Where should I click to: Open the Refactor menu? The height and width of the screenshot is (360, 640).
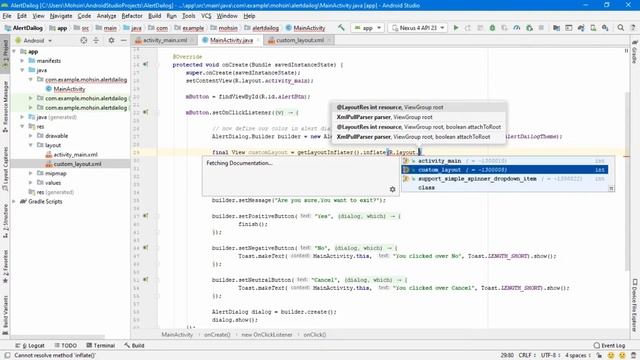tap(132, 16)
